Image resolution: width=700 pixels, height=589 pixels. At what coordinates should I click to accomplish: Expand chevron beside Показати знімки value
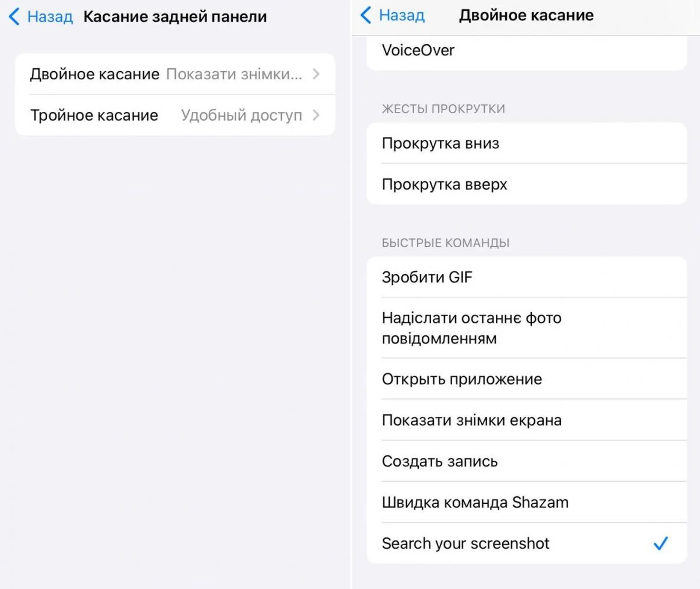[x=316, y=74]
